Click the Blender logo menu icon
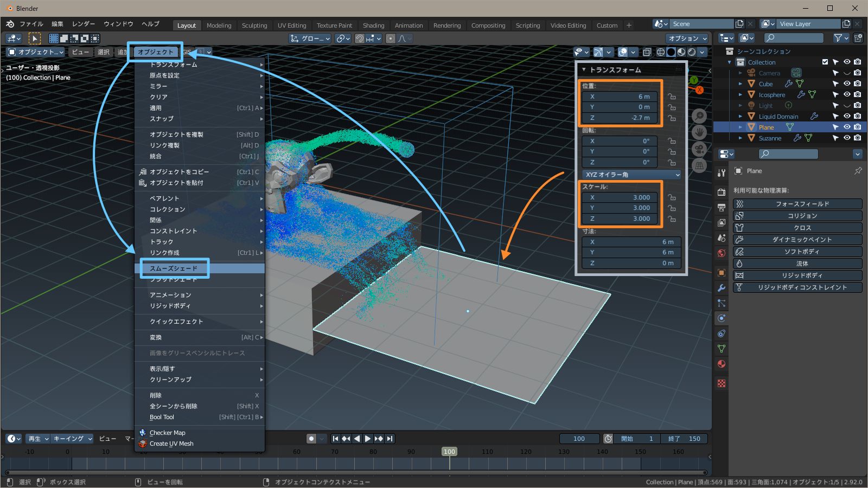Image resolution: width=868 pixels, height=488 pixels. click(x=10, y=24)
